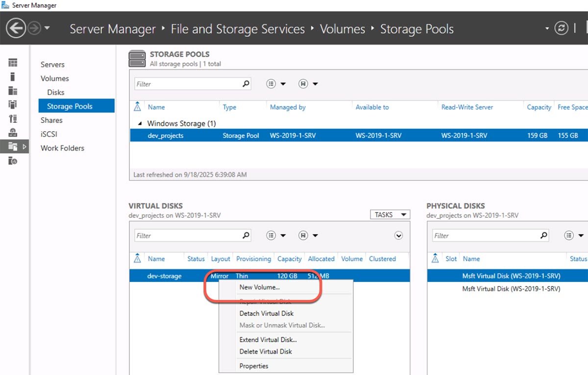Navigate to Shares in the navigation pane

point(51,120)
